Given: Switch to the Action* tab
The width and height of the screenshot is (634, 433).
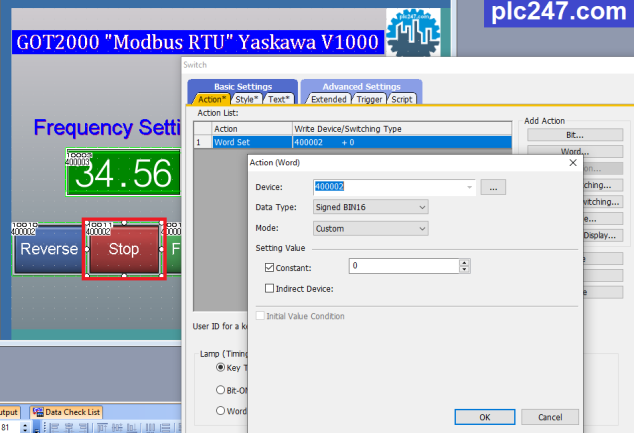Looking at the screenshot, I should 211,99.
